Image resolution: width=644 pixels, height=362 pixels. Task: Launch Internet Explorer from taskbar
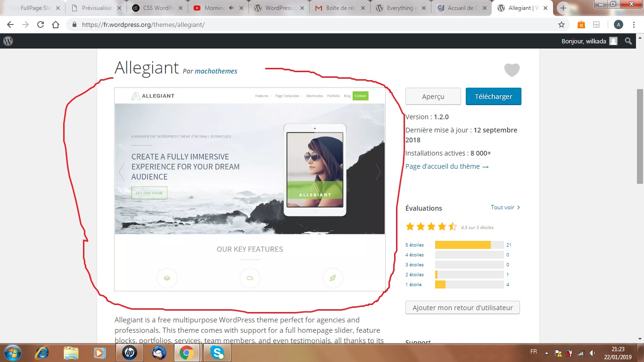pyautogui.click(x=43, y=353)
